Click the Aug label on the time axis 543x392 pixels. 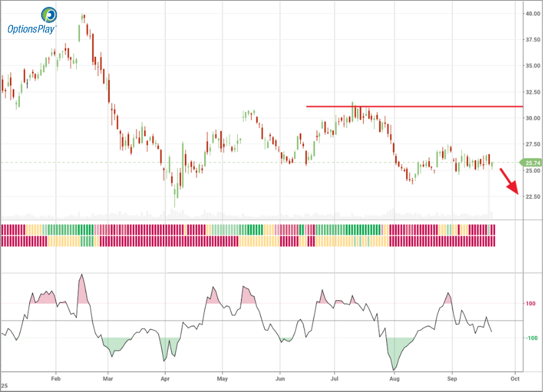click(394, 378)
